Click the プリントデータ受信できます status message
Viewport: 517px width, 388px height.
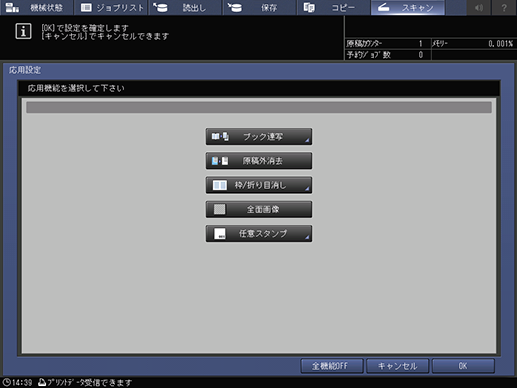point(90,382)
